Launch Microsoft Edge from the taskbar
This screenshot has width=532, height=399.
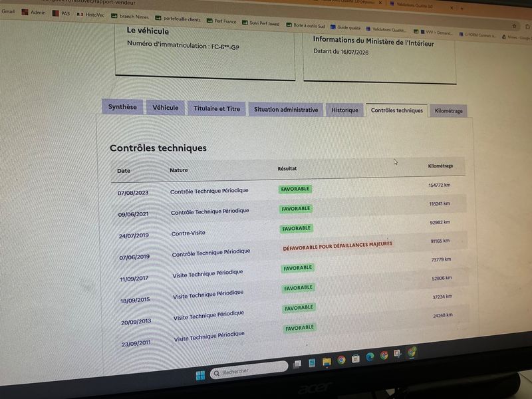pos(370,356)
